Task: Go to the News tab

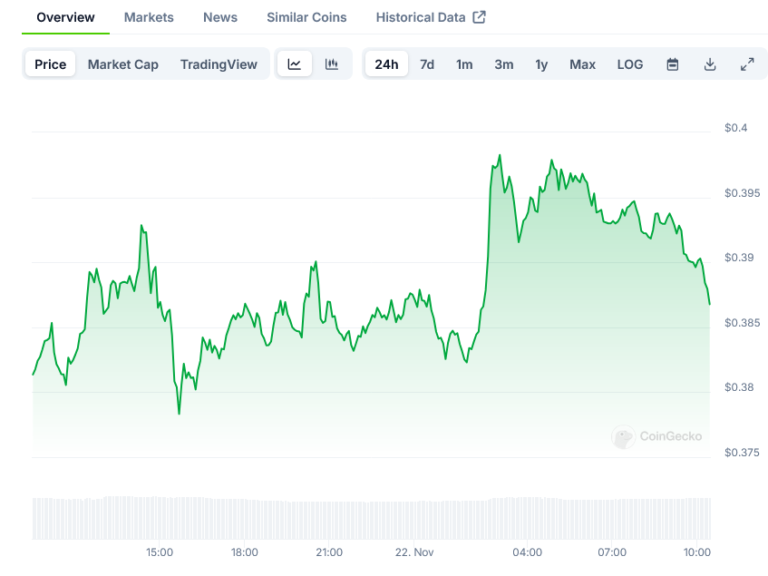Action: click(x=220, y=18)
